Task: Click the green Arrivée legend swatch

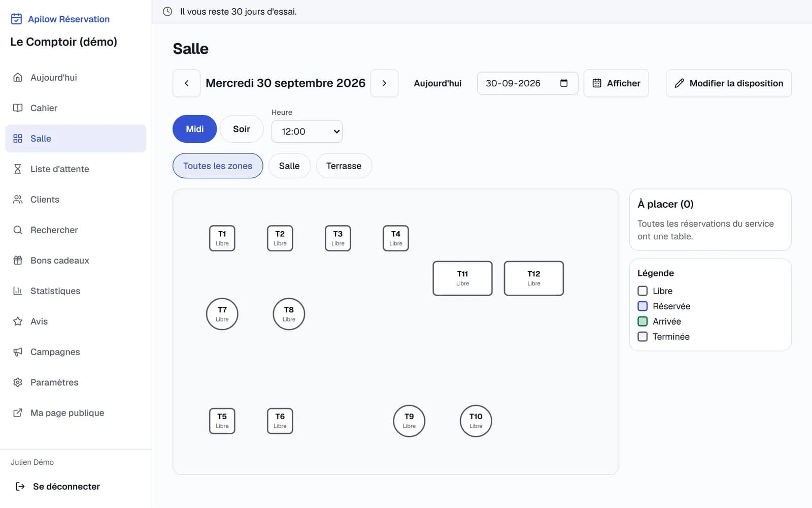Action: [x=642, y=322]
